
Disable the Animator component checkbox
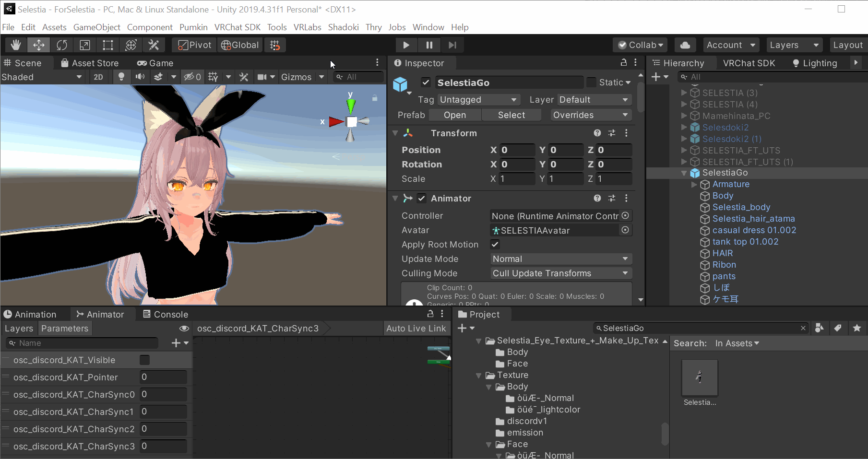[x=422, y=198]
